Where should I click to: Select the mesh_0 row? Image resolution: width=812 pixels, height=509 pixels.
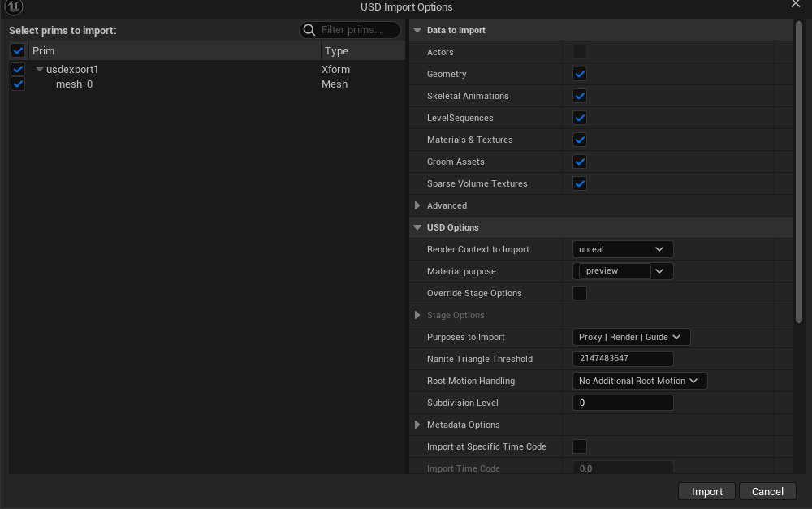pyautogui.click(x=207, y=84)
